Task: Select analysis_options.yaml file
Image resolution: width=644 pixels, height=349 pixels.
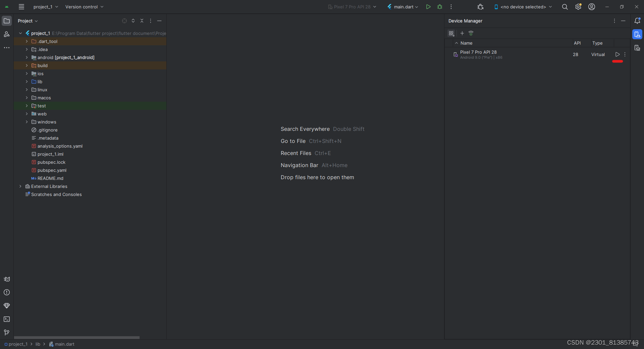Action: tap(90, 146)
